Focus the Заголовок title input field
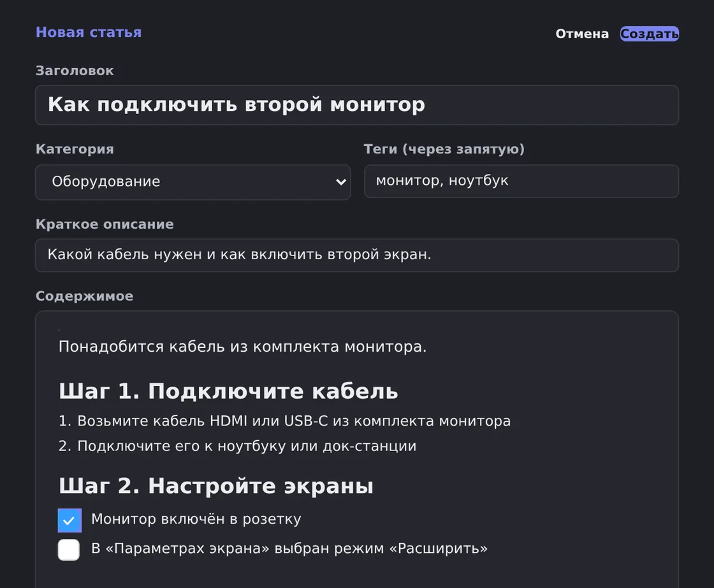Viewport: 714px width, 588px height. pyautogui.click(x=357, y=105)
